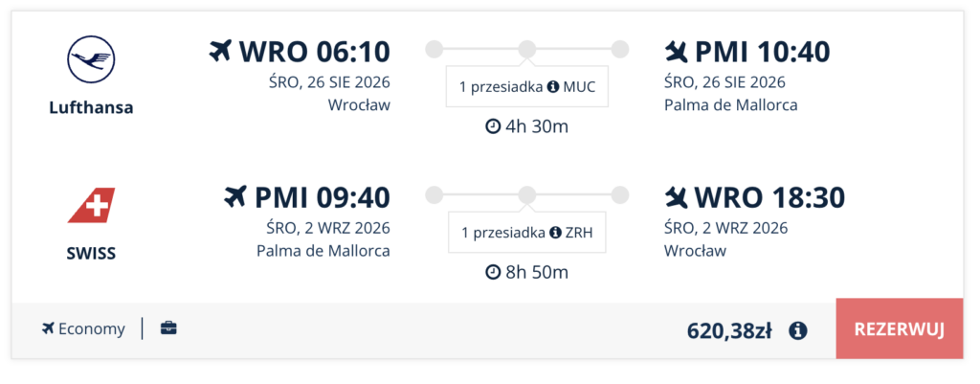Viewport: 980px width, 384px height.
Task: Click the REZERWUJ booking button
Action: (x=900, y=329)
